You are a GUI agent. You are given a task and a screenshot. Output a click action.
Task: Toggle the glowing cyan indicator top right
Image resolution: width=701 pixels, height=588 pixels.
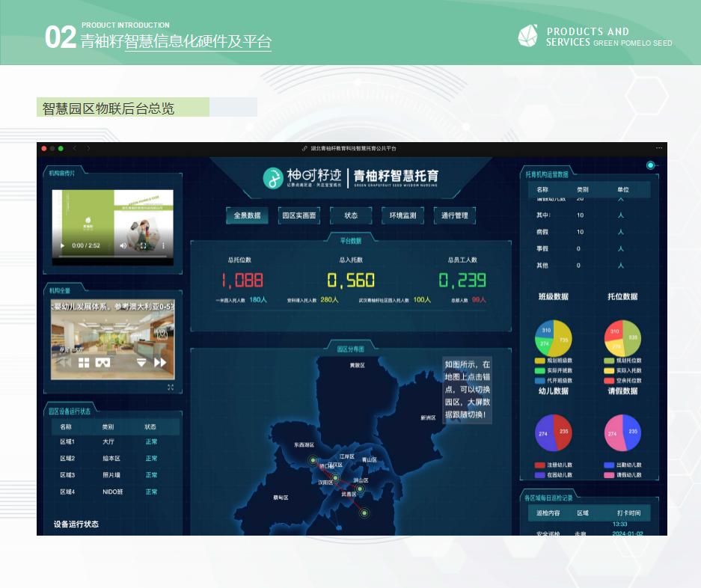650,165
